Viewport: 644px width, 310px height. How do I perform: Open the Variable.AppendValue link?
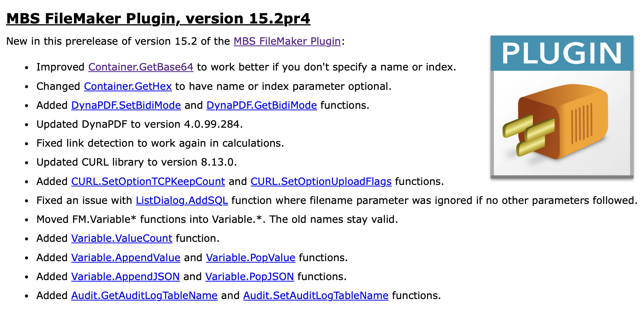pos(126,258)
